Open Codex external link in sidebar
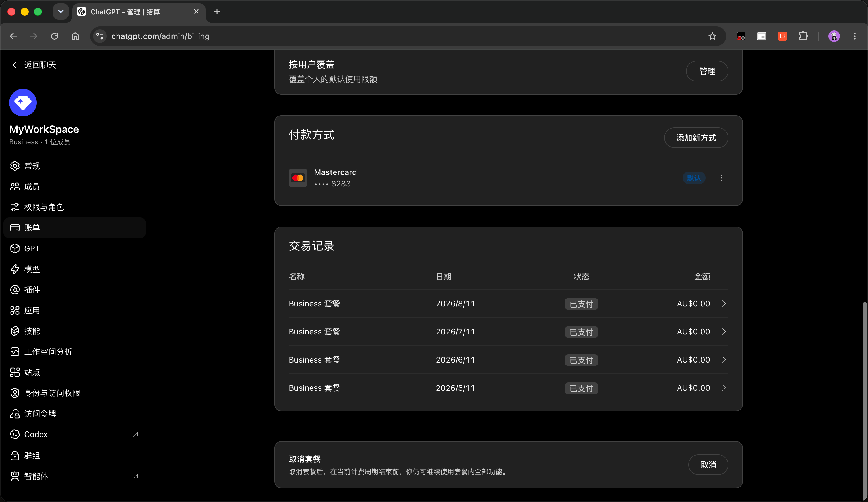This screenshot has height=502, width=868. tap(74, 435)
